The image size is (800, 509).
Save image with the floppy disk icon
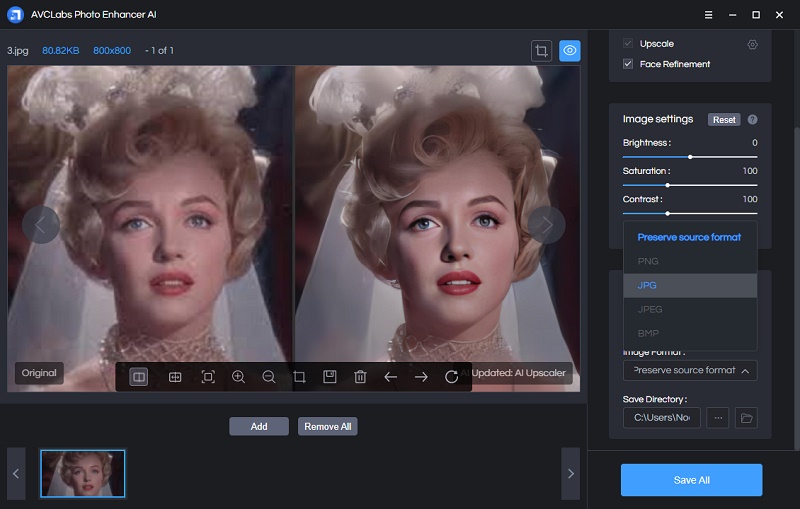[x=330, y=377]
